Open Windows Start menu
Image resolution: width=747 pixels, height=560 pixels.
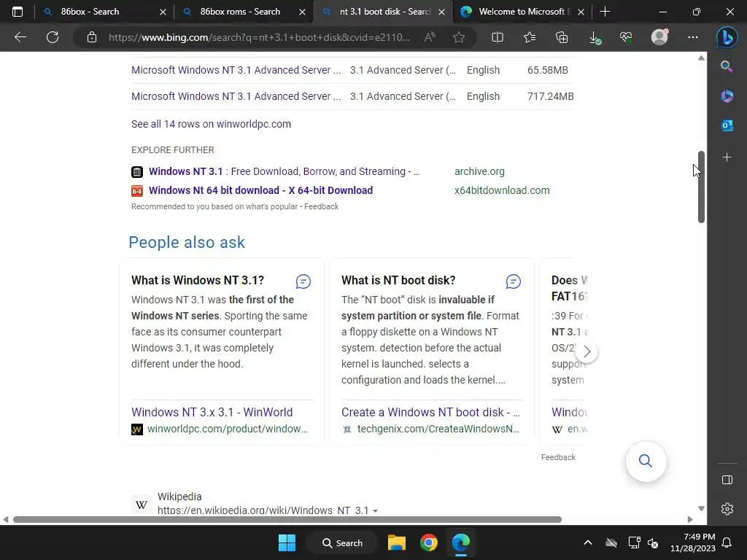coord(287,542)
